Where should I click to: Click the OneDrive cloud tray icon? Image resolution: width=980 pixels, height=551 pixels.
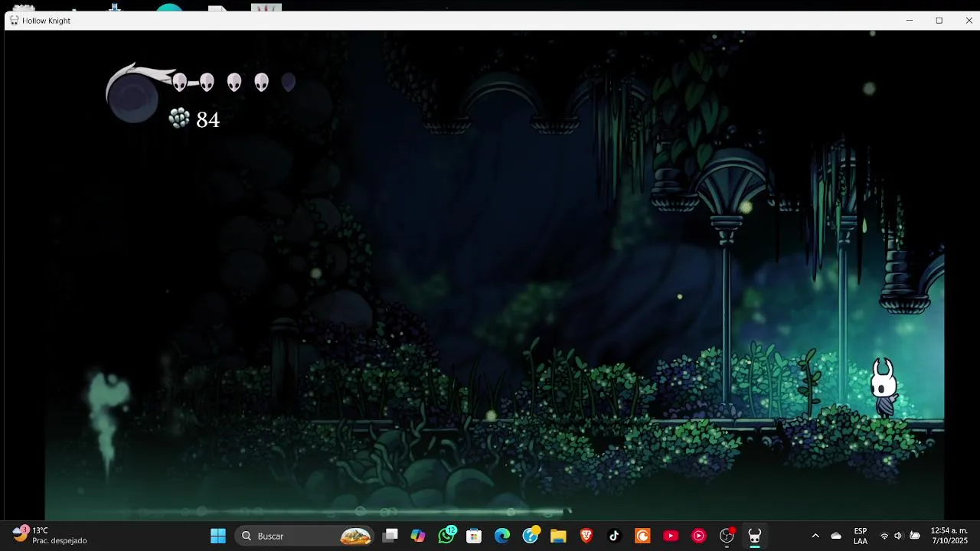[836, 536]
